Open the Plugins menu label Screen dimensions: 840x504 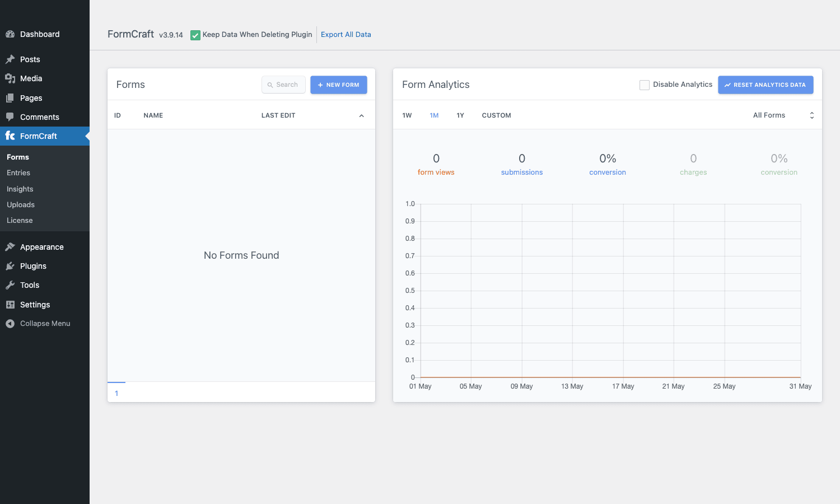33,266
